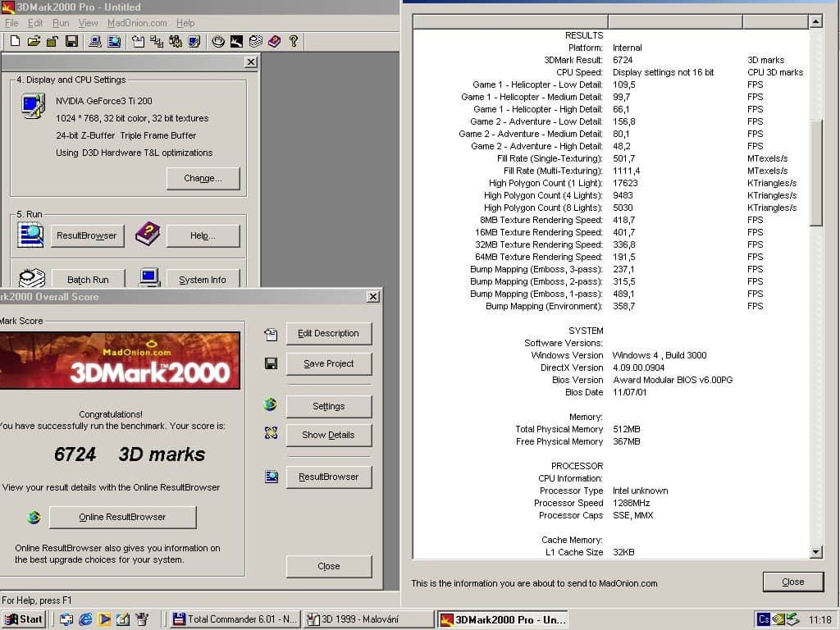Viewport: 840px width, 630px height.
Task: Click the System Info computer toolbar icon
Action: tap(95, 41)
